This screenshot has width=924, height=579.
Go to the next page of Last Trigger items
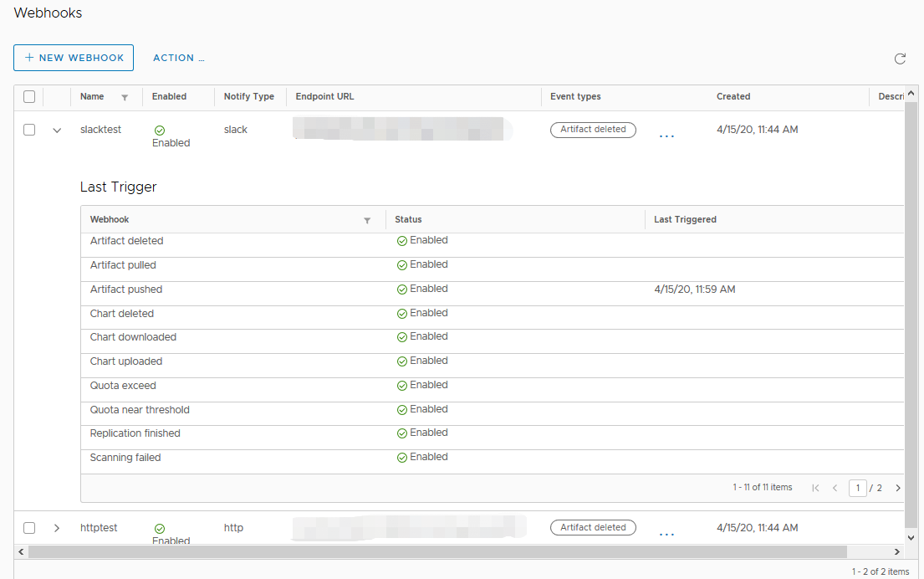click(x=898, y=488)
